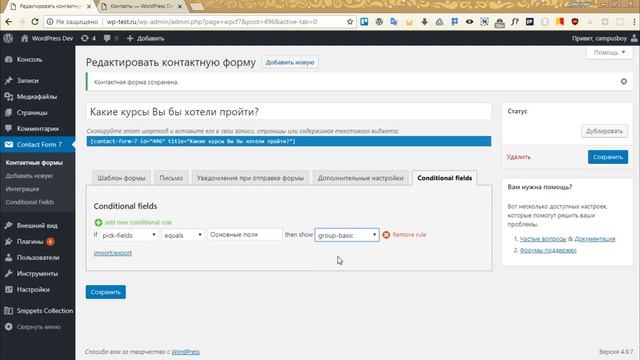This screenshot has height=360, width=640.
Task: Open Добавить новую submenu link
Action: click(29, 176)
